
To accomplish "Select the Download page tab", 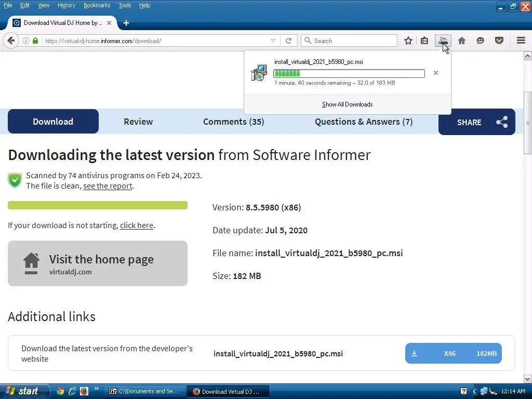I will coord(54,122).
